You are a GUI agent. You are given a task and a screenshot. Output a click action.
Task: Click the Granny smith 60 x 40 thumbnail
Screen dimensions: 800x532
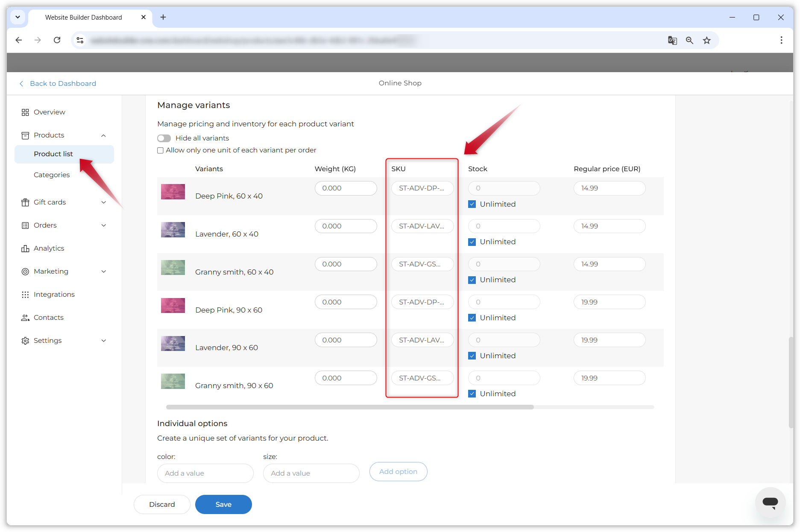(x=173, y=268)
